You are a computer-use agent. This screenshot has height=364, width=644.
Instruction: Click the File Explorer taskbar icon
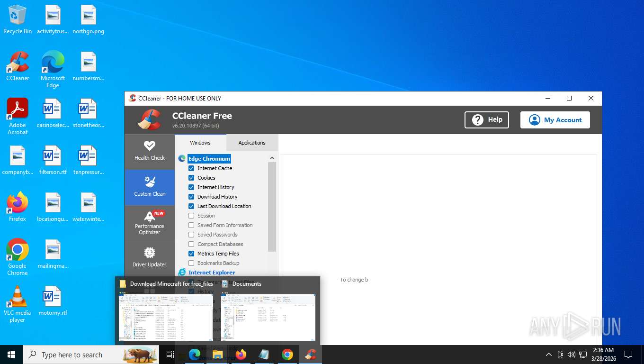point(218,355)
